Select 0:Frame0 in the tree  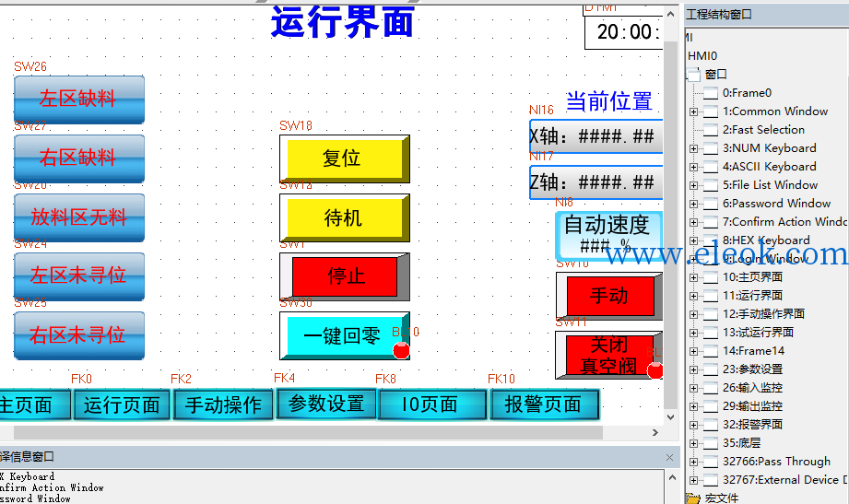pos(747,92)
